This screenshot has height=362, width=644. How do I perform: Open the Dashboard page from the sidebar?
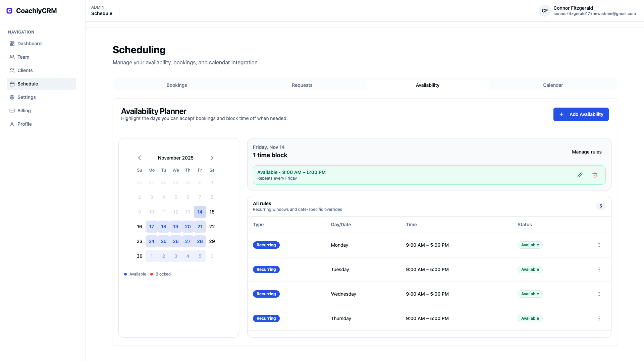[x=30, y=44]
